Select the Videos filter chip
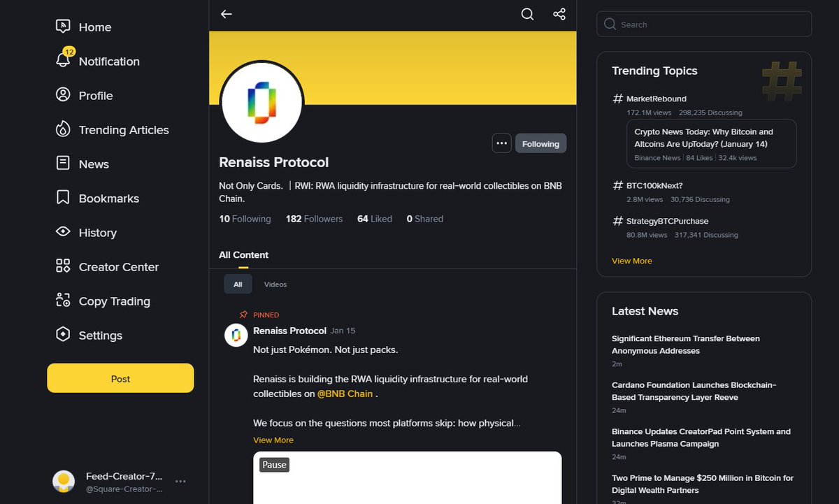 click(x=275, y=285)
